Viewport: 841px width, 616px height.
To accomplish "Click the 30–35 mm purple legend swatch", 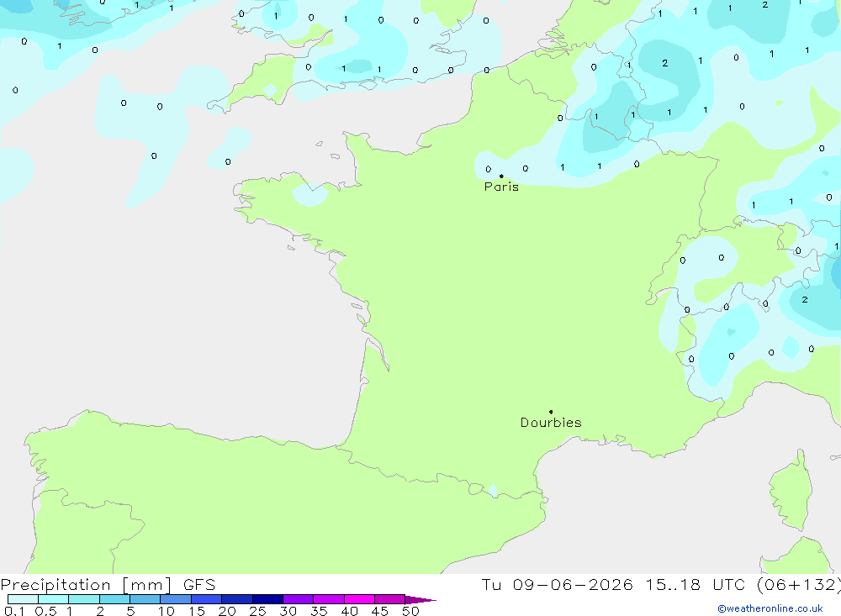I will [x=299, y=599].
